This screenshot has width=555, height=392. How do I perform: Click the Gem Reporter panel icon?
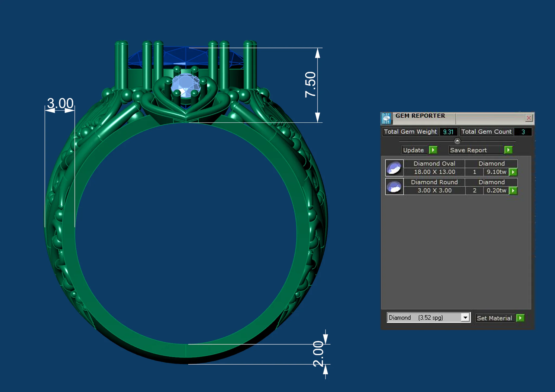coord(386,118)
